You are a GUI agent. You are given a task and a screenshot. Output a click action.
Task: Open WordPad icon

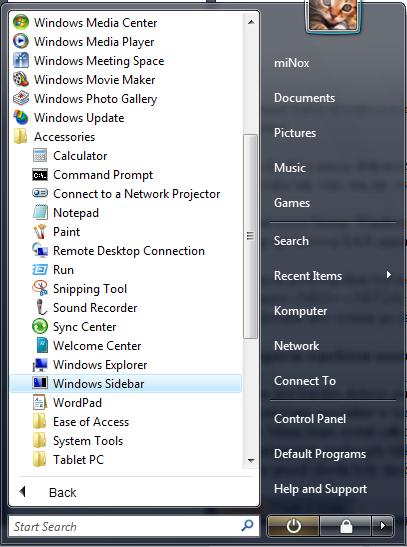point(40,402)
